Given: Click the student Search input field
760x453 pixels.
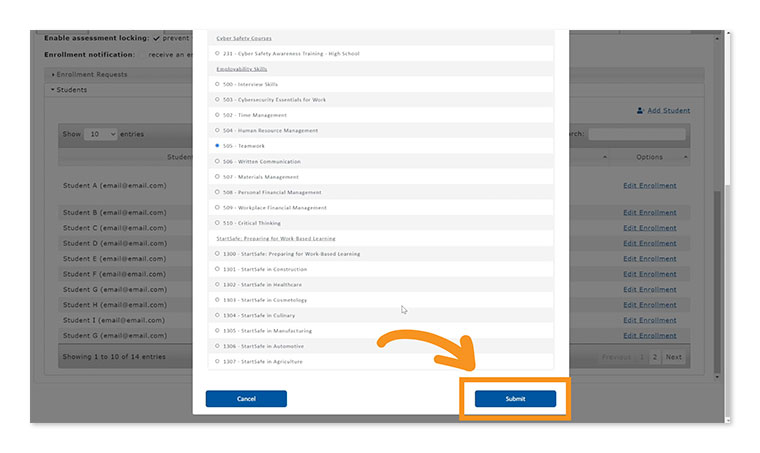Looking at the screenshot, I should (x=637, y=134).
